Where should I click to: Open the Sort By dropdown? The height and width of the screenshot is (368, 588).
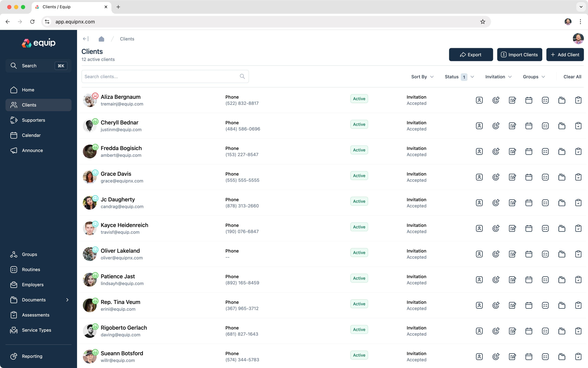click(422, 77)
